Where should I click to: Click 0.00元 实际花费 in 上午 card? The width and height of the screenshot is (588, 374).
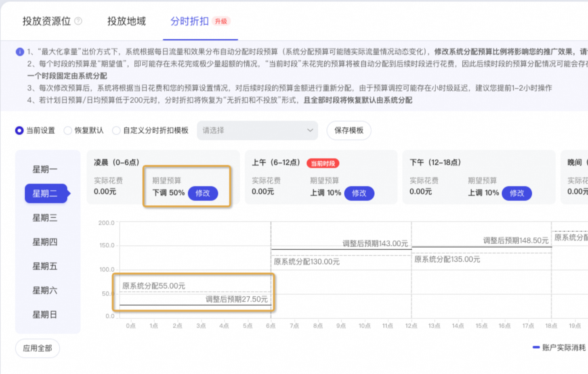[x=263, y=192]
